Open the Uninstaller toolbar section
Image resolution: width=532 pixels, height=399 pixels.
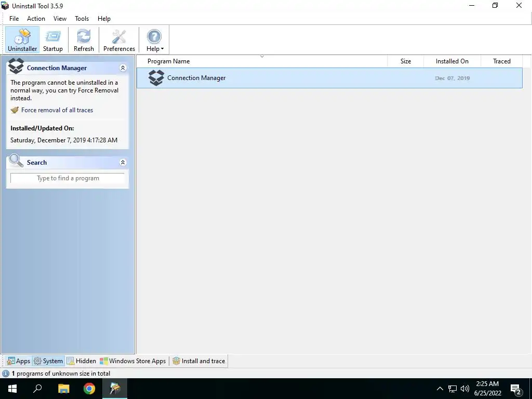tap(22, 39)
